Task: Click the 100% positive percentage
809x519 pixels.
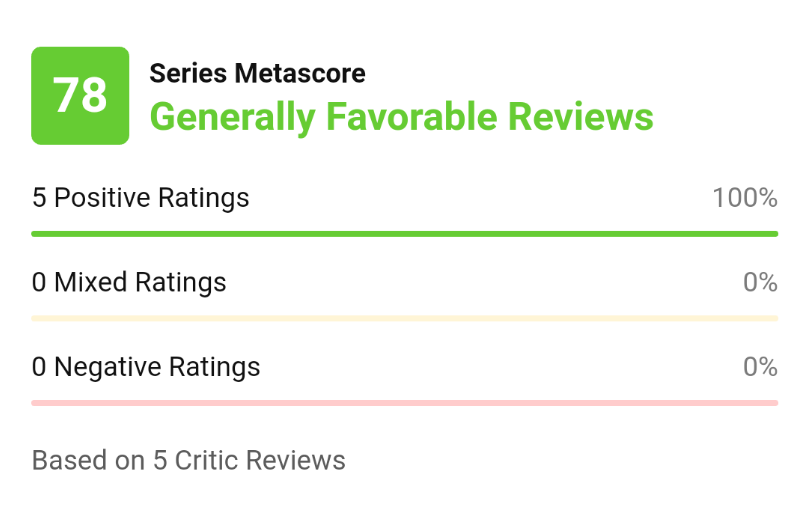Action: [744, 198]
